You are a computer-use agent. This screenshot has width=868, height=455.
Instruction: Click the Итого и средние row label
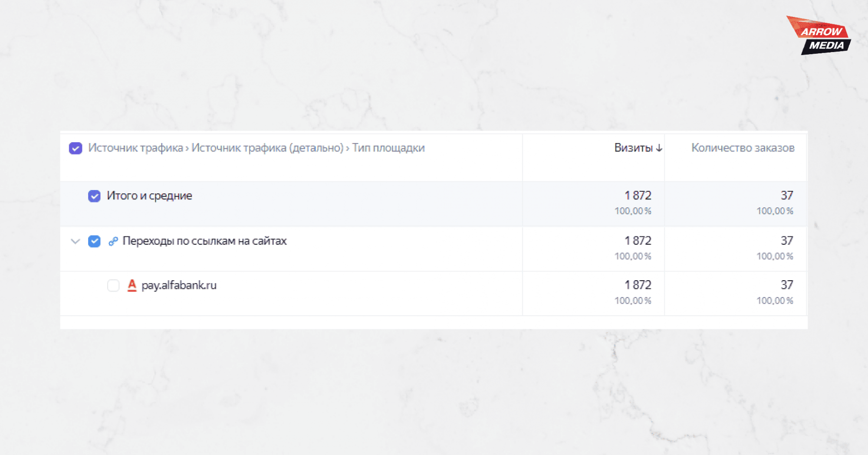[x=149, y=196]
